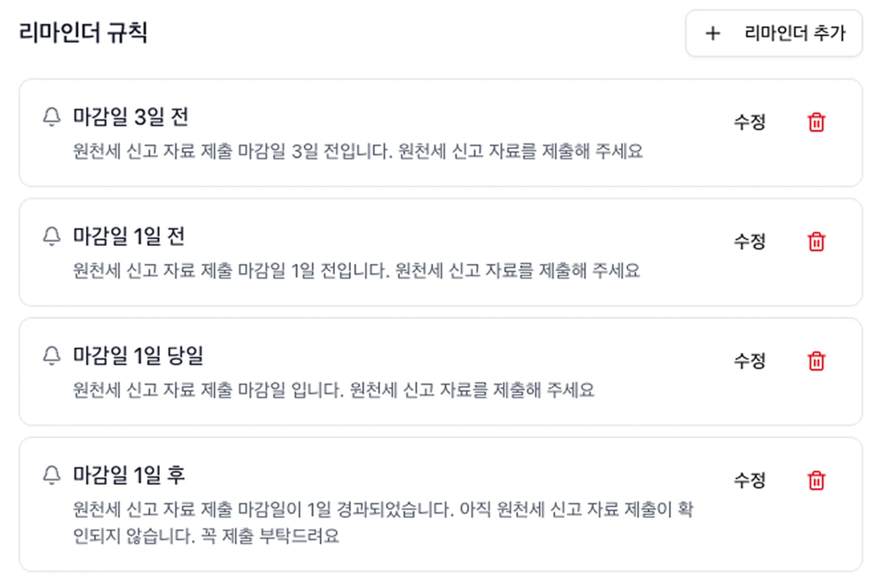Image resolution: width=879 pixels, height=588 pixels.
Task: Delete the 마감일 1일 당일 reminder via trash icon
Action: coord(816,361)
